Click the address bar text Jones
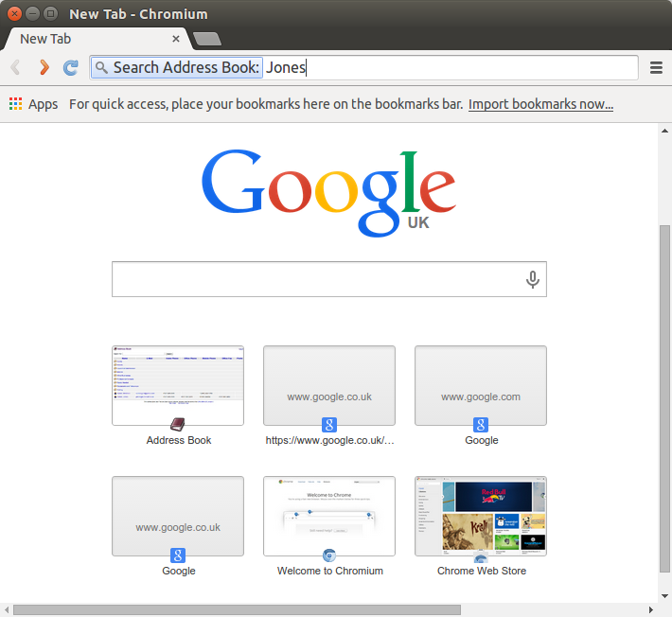This screenshot has width=672, height=617. (x=286, y=67)
